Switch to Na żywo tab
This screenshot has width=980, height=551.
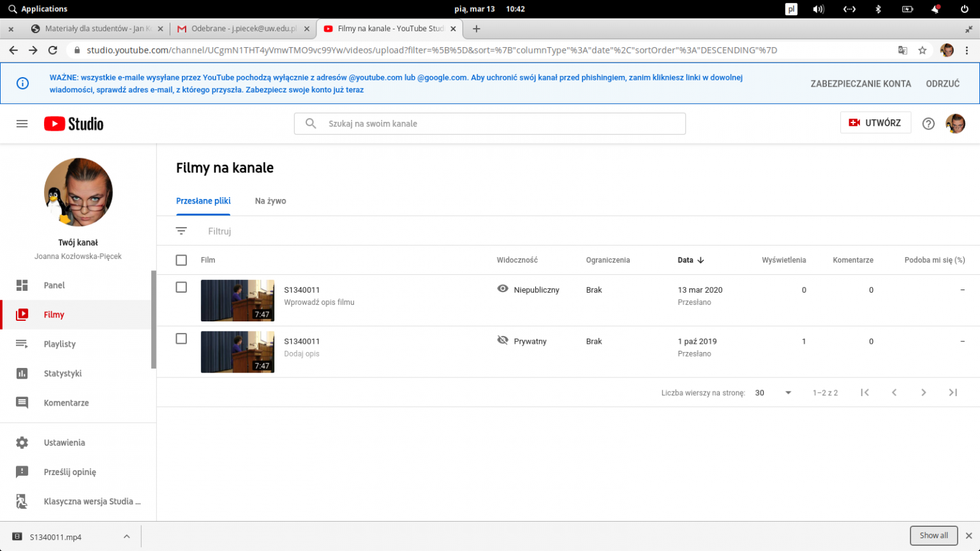coord(271,201)
